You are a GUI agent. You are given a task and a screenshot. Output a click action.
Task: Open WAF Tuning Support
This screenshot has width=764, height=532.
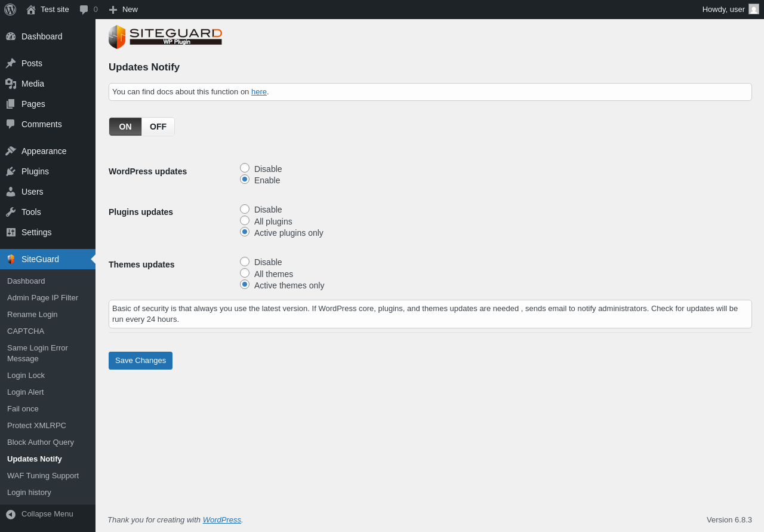point(48,476)
